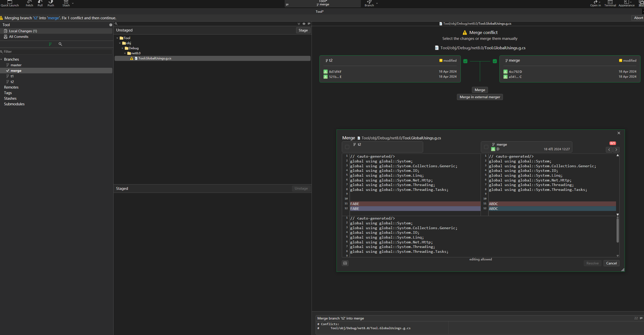Click the search icon next to branch icon
This screenshot has width=644, height=335.
click(x=60, y=44)
